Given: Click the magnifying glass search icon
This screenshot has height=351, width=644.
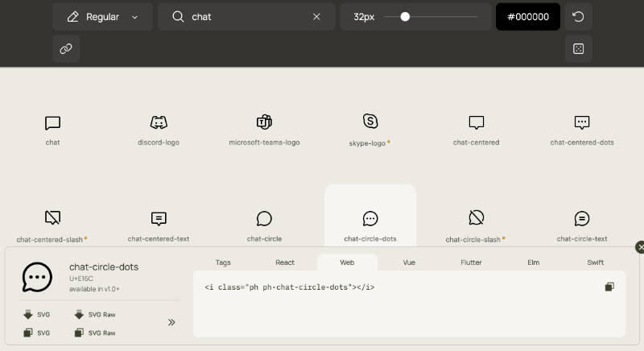Looking at the screenshot, I should click(178, 17).
